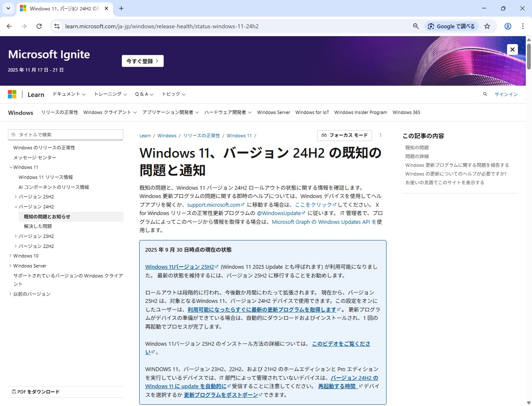Open the Windows Server nav item
This screenshot has width=532, height=406.
click(273, 112)
